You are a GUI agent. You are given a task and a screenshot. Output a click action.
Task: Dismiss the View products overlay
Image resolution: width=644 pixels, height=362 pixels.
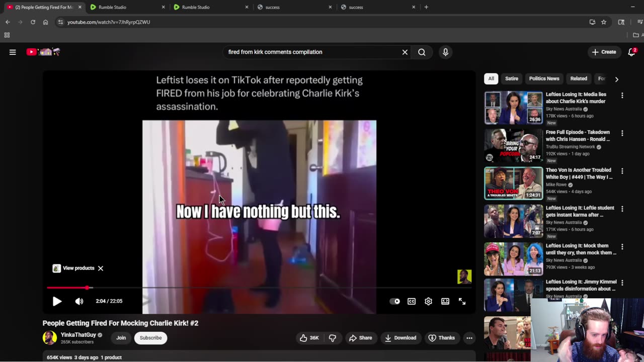101,268
